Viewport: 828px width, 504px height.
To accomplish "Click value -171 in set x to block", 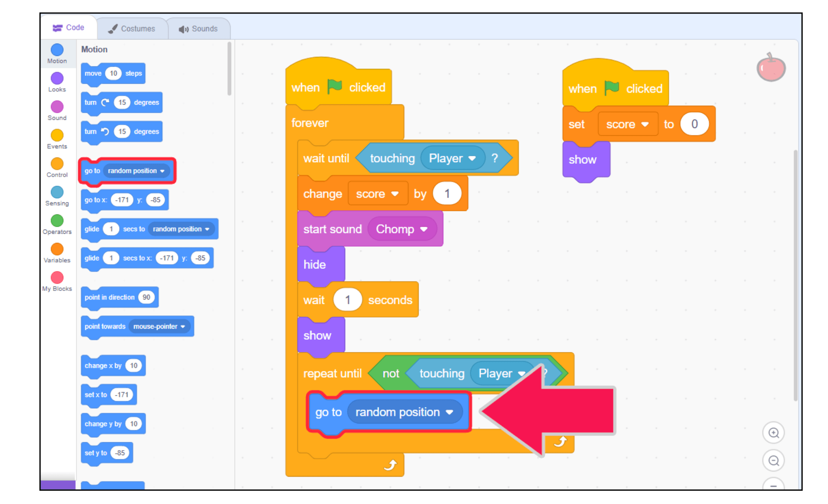I will coord(122,395).
